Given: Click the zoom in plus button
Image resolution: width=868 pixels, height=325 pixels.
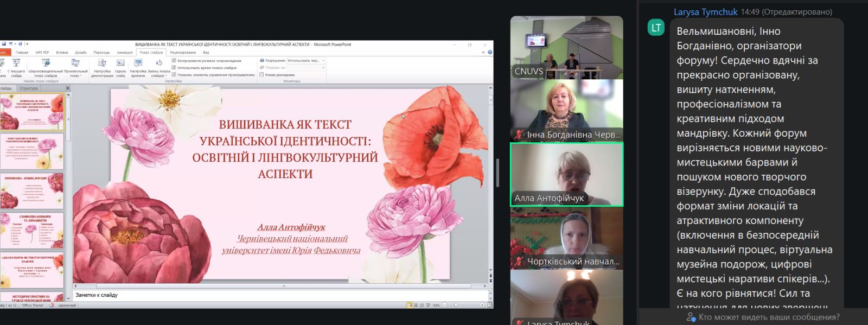Looking at the screenshot, I should coord(482,305).
